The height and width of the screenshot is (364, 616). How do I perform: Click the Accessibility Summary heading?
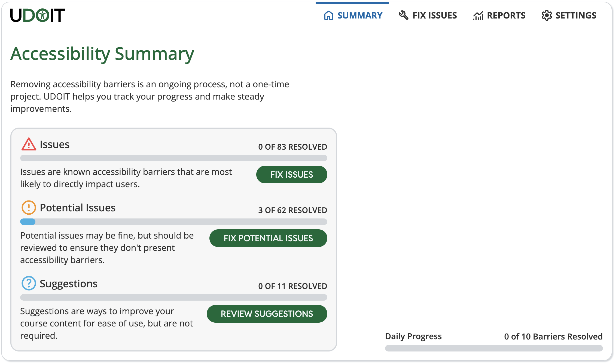pos(102,54)
